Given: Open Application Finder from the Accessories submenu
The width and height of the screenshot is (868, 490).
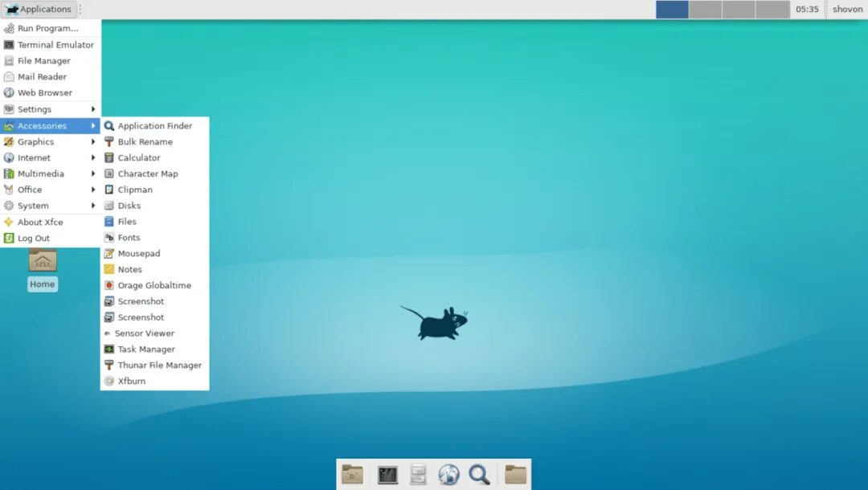Looking at the screenshot, I should (x=154, y=125).
